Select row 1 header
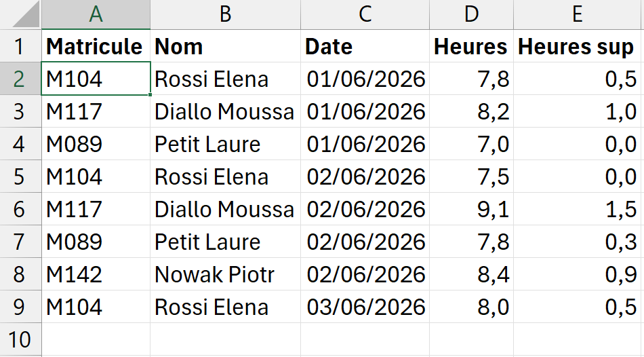The width and height of the screenshot is (644, 357). coord(20,46)
